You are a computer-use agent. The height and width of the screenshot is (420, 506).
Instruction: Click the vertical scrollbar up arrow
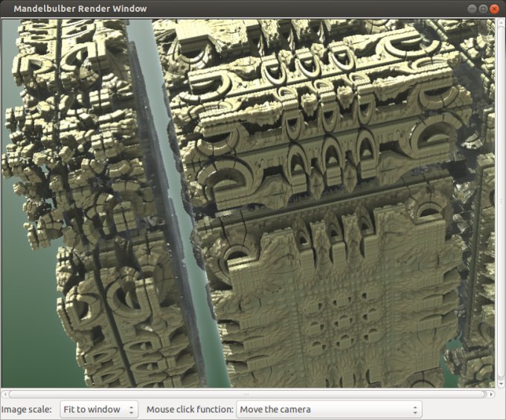click(x=500, y=23)
